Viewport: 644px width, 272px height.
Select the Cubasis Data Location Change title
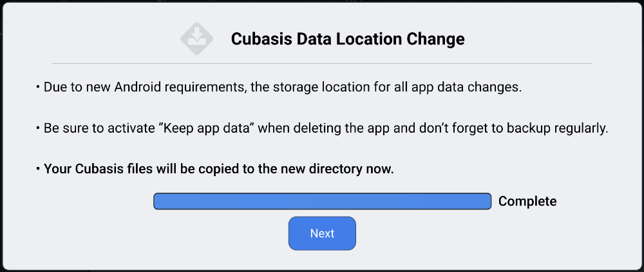click(x=348, y=39)
